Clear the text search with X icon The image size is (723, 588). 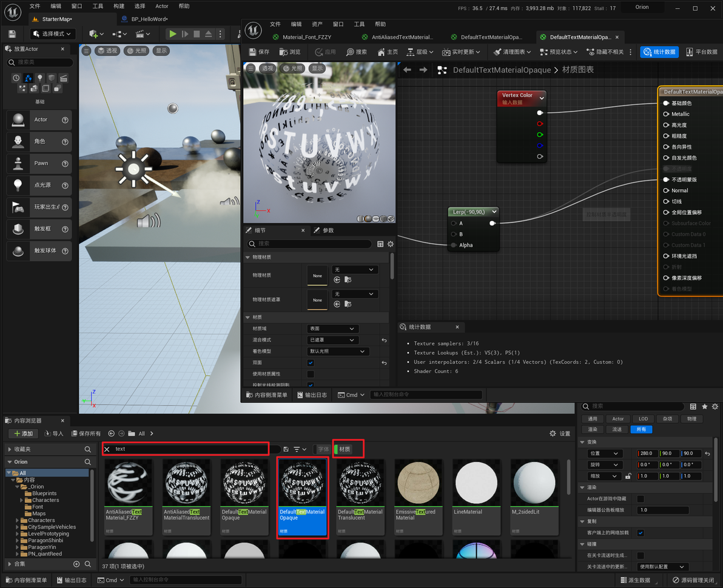click(107, 449)
